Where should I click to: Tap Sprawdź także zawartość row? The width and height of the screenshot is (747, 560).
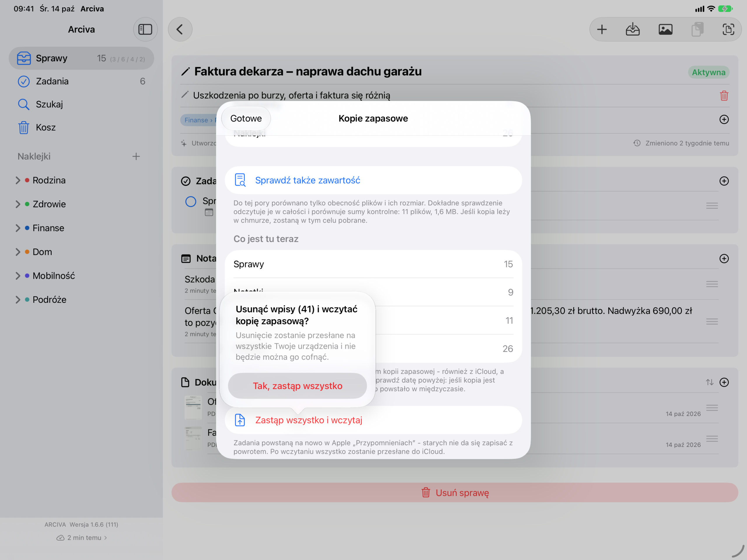click(373, 180)
